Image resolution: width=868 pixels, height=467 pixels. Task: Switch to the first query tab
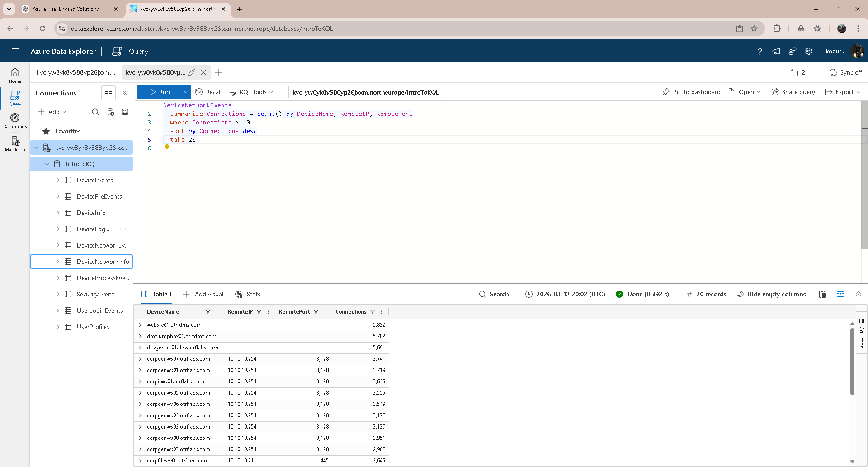[76, 72]
